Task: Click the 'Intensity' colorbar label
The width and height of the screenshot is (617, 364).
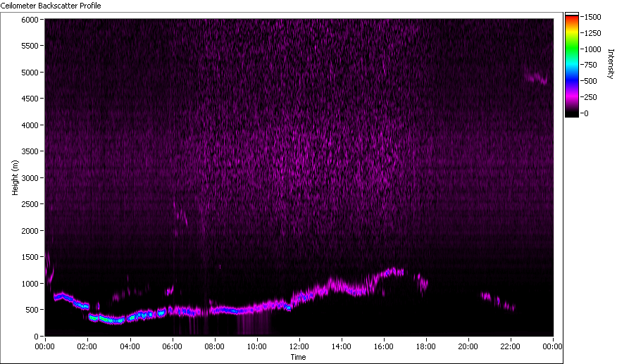Action: click(611, 64)
